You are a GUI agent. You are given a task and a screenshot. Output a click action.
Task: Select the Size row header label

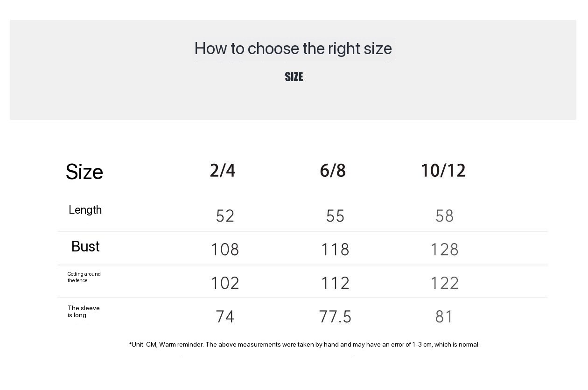click(x=84, y=172)
